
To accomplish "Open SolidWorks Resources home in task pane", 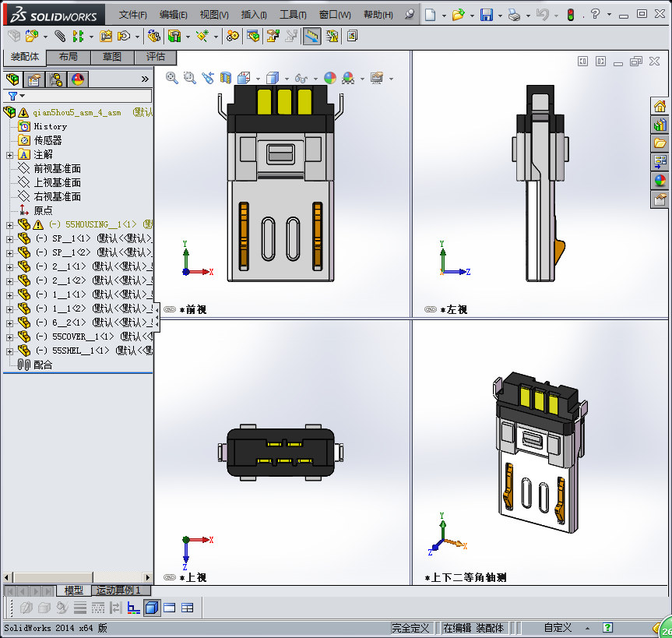I will (x=660, y=105).
